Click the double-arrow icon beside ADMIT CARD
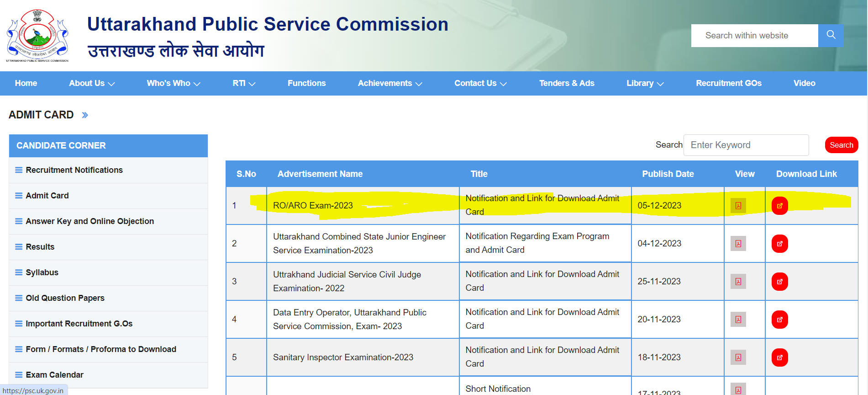This screenshot has width=868, height=395. coord(85,115)
